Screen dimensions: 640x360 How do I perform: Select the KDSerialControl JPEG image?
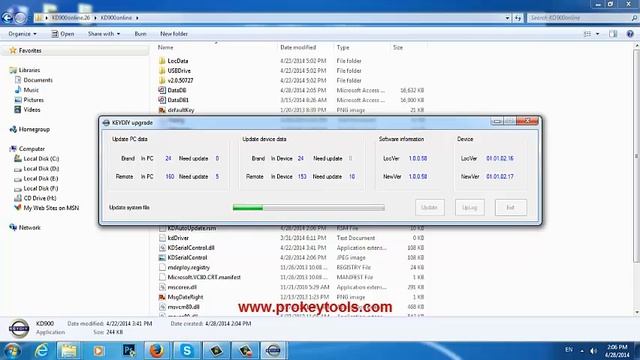pos(187,258)
